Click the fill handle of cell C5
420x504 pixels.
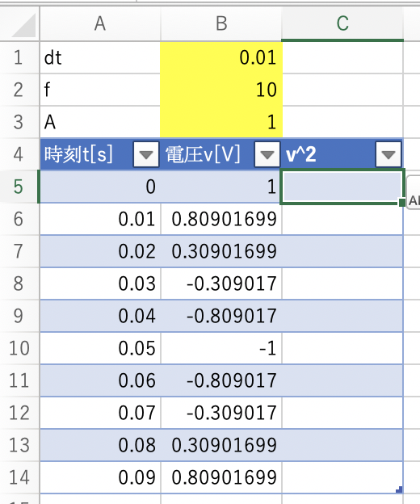[x=401, y=203]
